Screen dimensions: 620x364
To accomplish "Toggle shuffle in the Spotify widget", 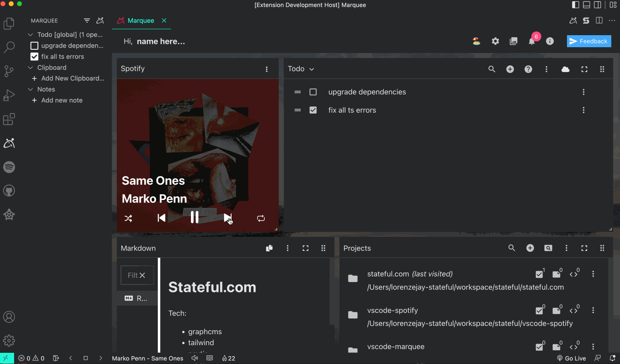I will (x=128, y=218).
